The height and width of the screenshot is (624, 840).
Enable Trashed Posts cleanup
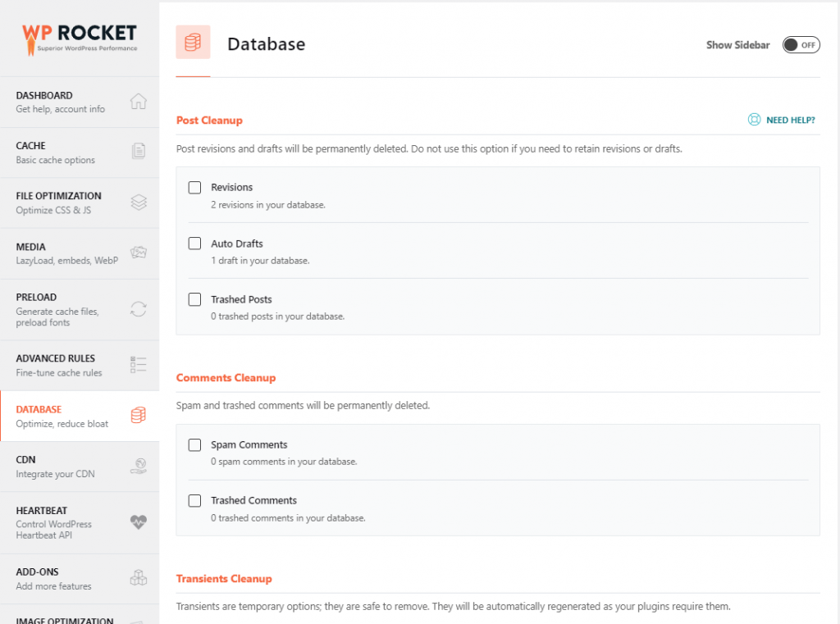click(x=194, y=299)
